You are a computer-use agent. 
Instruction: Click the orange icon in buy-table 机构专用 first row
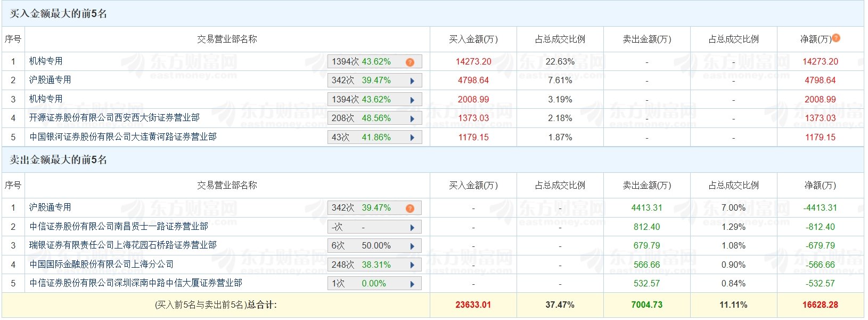410,62
